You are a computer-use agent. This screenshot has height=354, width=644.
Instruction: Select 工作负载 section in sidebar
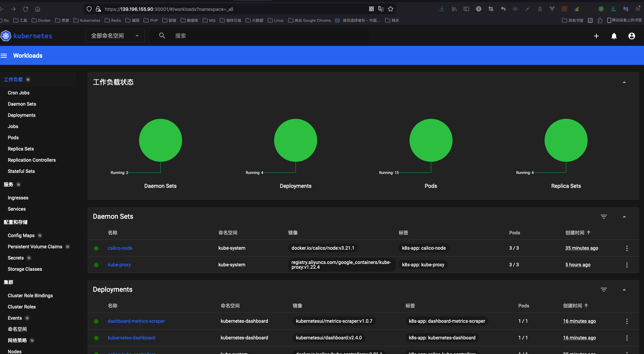(x=13, y=79)
